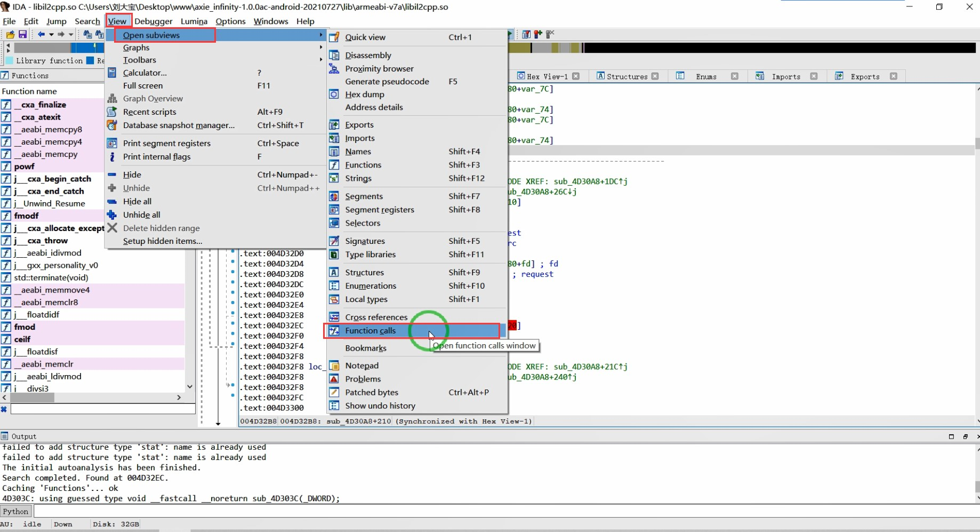This screenshot has width=980, height=532.
Task: Navigate forward using the blue right arrow icon
Action: [60, 34]
